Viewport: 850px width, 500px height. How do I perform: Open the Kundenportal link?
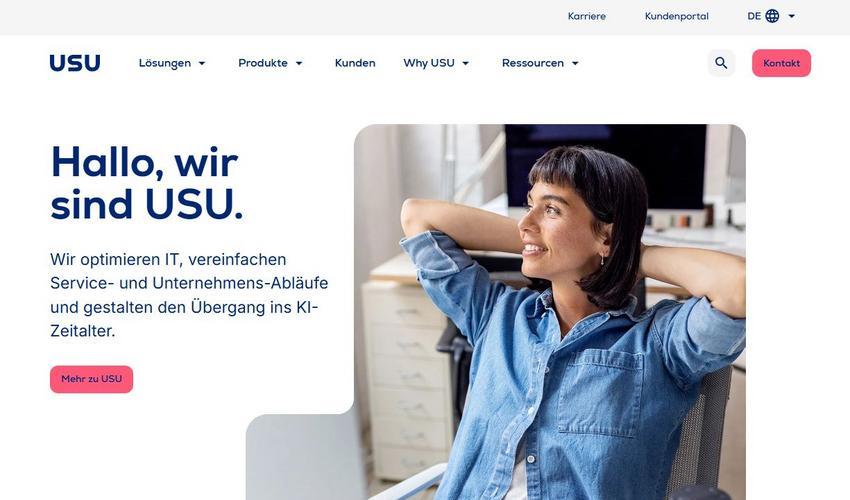[x=677, y=16]
